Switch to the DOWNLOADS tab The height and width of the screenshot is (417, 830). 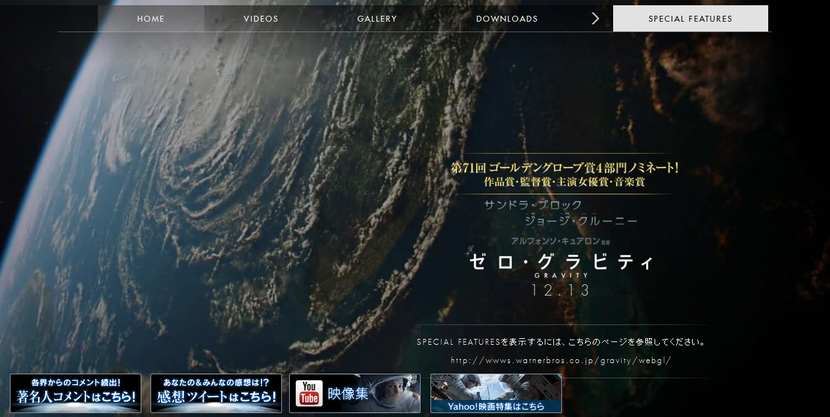click(x=507, y=19)
